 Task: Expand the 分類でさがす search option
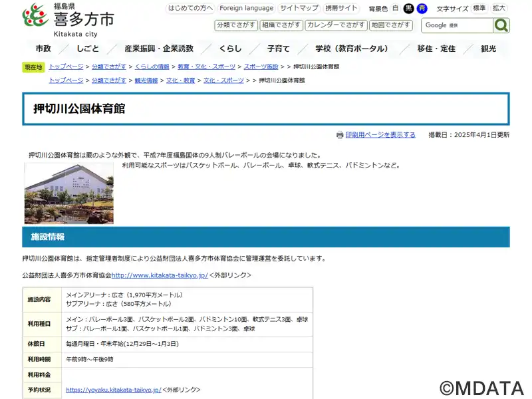(236, 25)
